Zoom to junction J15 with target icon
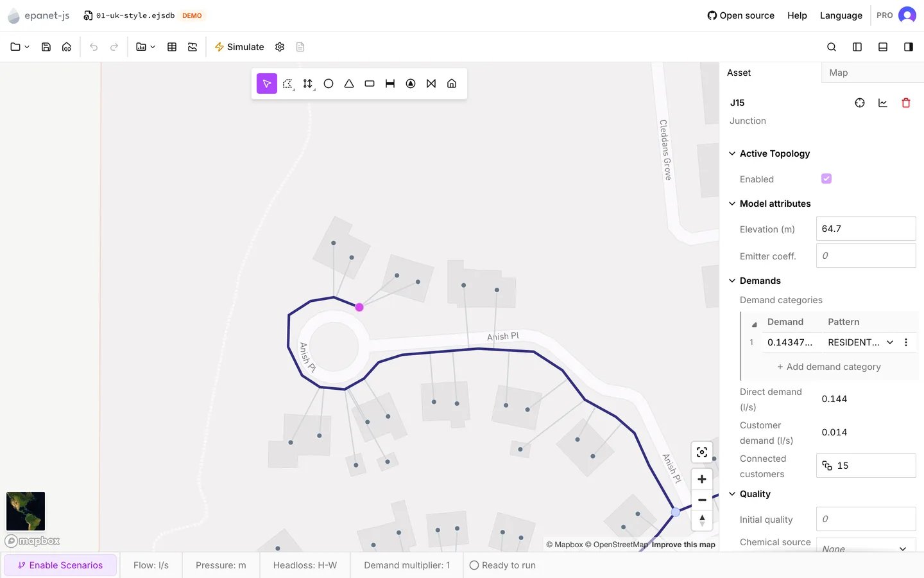This screenshot has width=924, height=578. point(860,103)
